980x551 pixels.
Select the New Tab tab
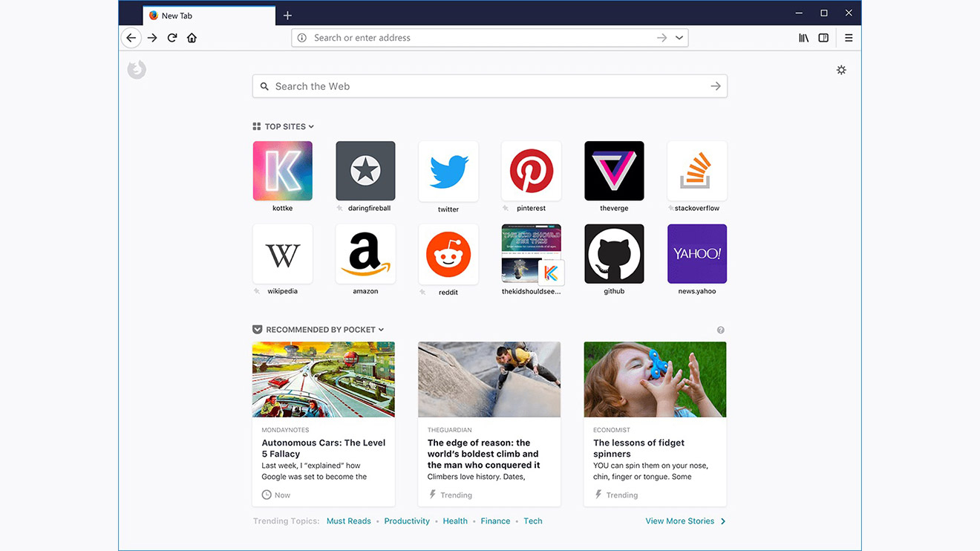coord(209,16)
